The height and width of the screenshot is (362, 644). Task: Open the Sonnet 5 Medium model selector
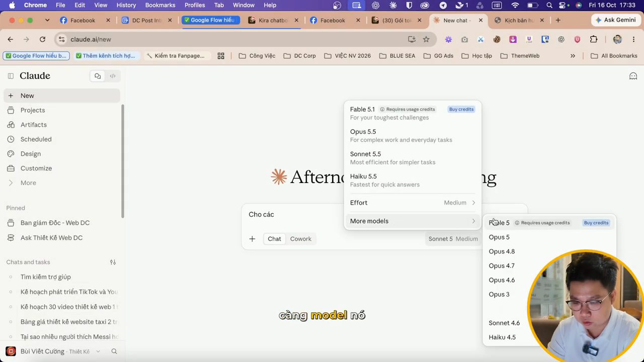pyautogui.click(x=453, y=239)
